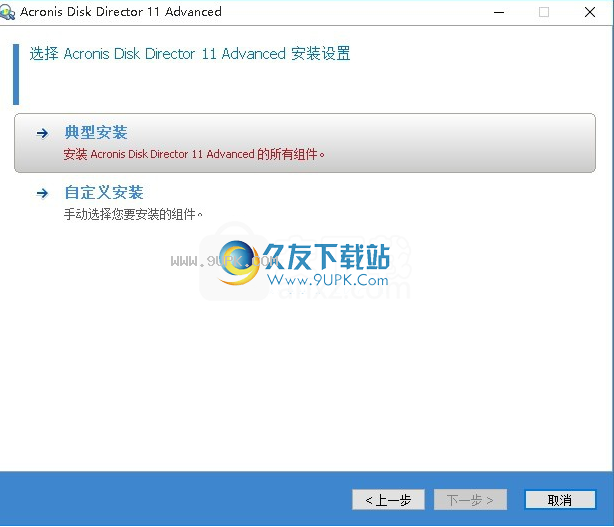
Task: Click the greyed-out maximize button in title bar
Action: coord(544,13)
